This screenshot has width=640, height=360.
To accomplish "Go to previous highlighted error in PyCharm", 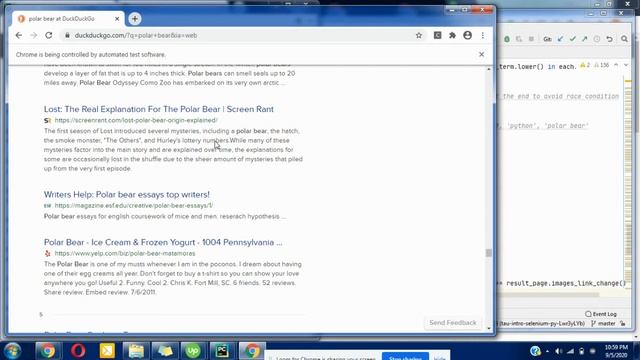I will click(616, 65).
